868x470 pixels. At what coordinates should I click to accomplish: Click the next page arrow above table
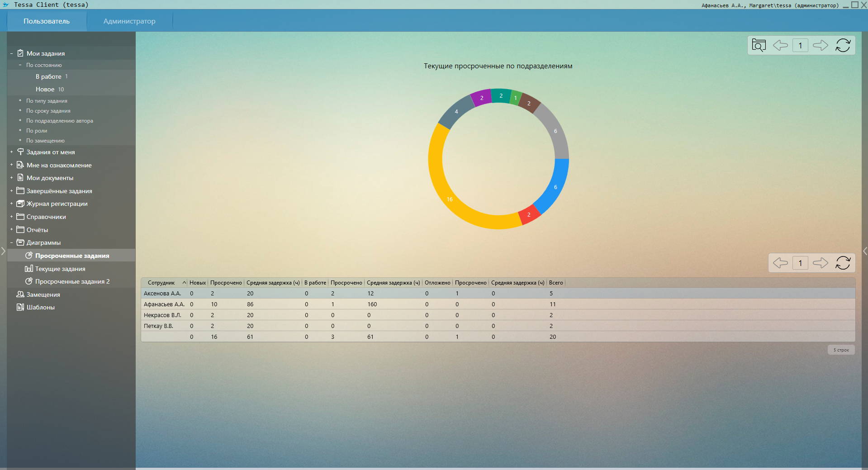pyautogui.click(x=820, y=263)
